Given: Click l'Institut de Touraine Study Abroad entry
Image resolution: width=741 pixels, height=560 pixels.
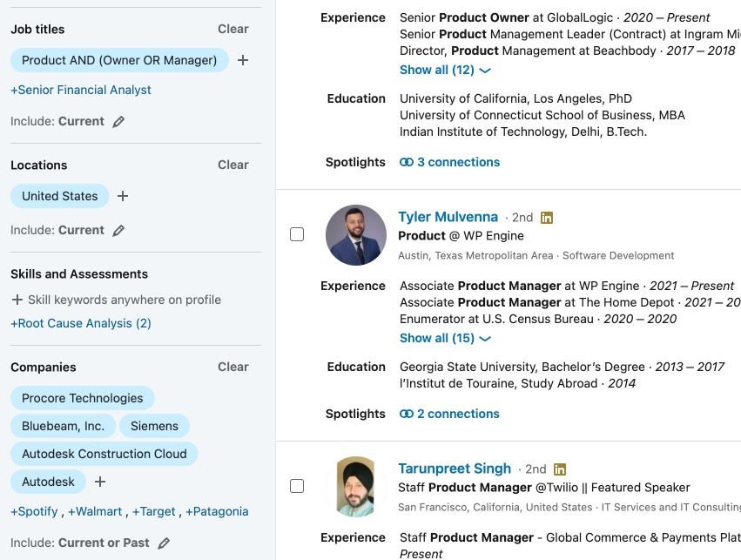Looking at the screenshot, I should click(517, 383).
